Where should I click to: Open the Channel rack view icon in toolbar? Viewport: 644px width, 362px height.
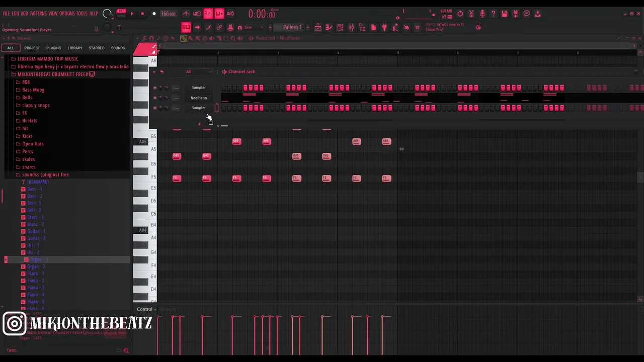(x=340, y=27)
